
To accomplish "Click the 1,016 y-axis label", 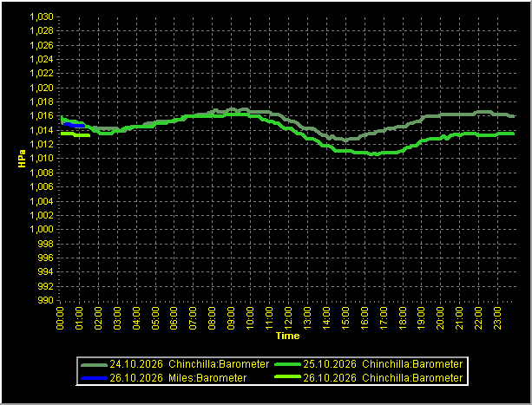I will 42,116.
